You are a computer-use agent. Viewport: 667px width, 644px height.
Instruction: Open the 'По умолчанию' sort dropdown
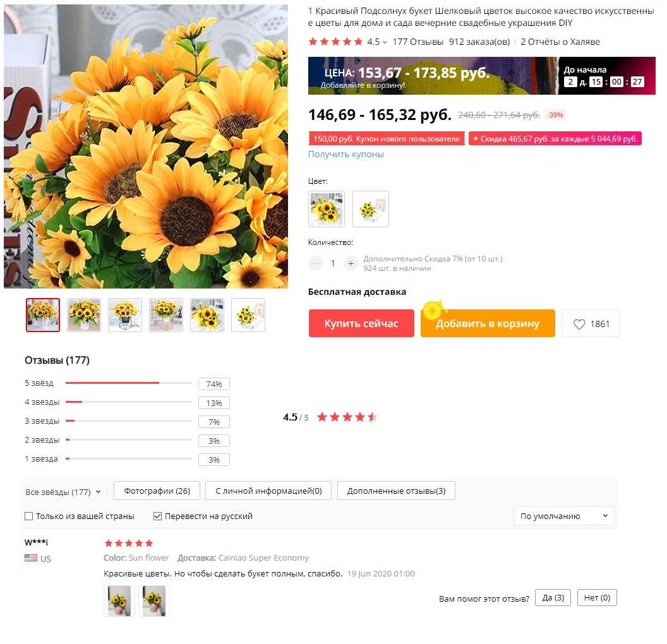(x=563, y=516)
